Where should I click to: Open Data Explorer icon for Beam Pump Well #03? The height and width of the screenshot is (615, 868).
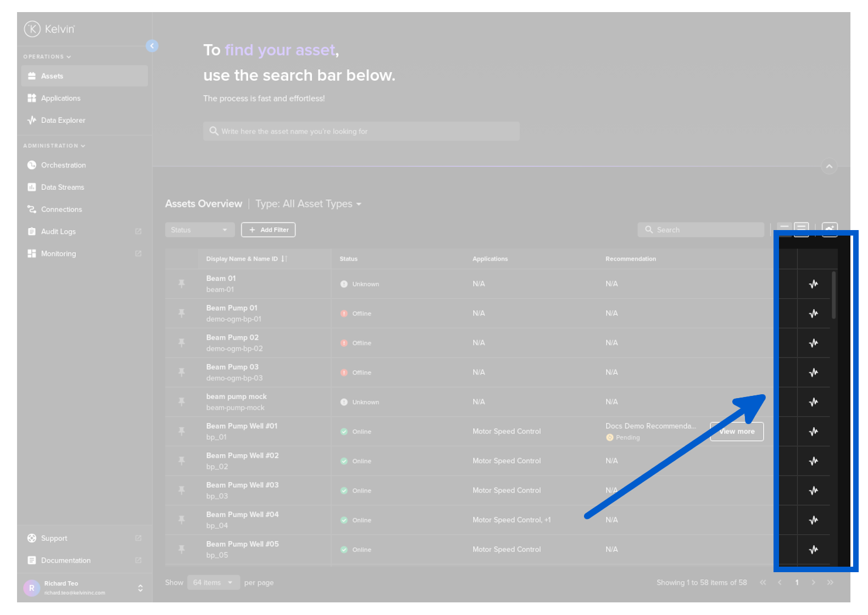[x=813, y=490]
